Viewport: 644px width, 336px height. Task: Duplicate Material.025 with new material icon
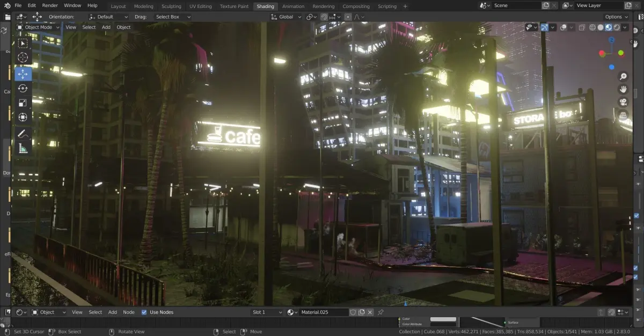(x=362, y=312)
